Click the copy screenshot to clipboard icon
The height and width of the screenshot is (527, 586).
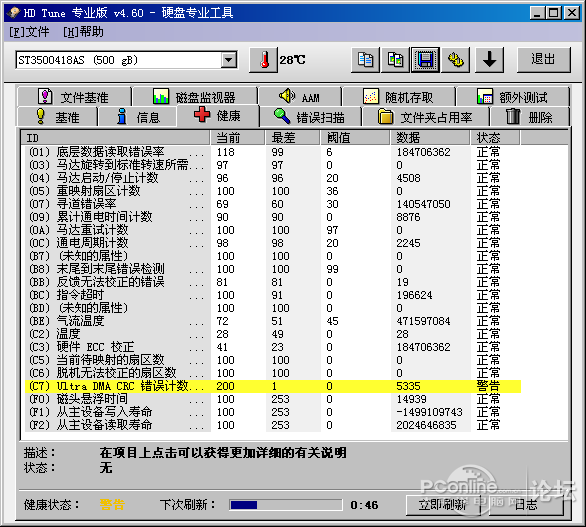(x=395, y=60)
